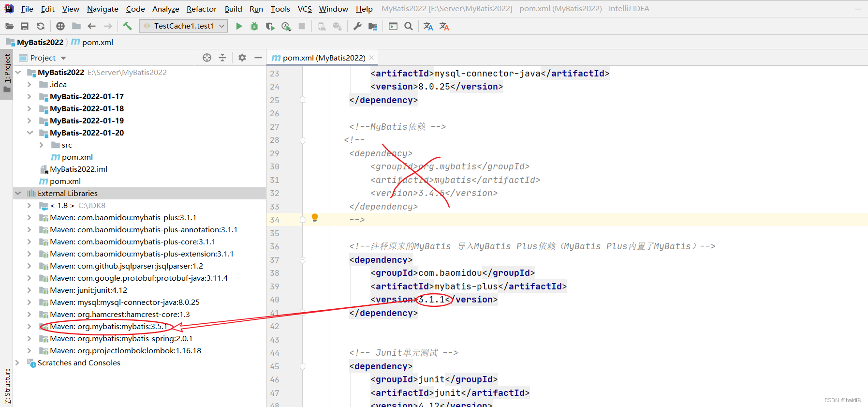Click locate current file target icon

tap(207, 58)
